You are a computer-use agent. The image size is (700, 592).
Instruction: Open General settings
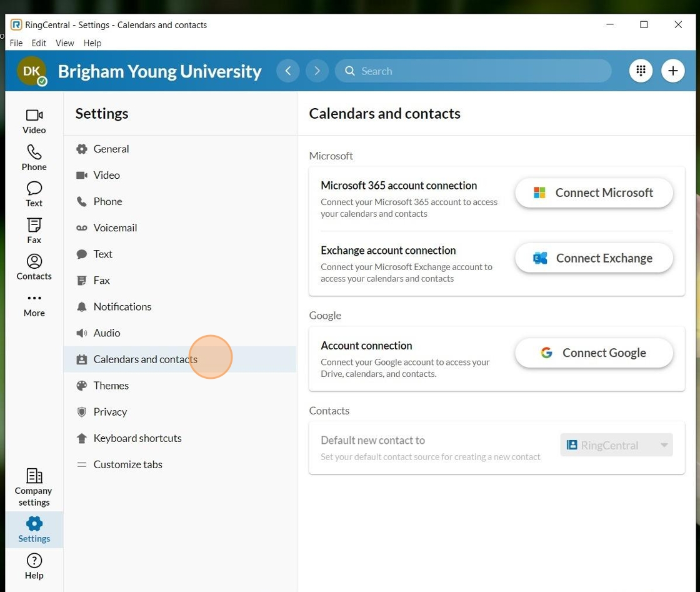pyautogui.click(x=180, y=149)
